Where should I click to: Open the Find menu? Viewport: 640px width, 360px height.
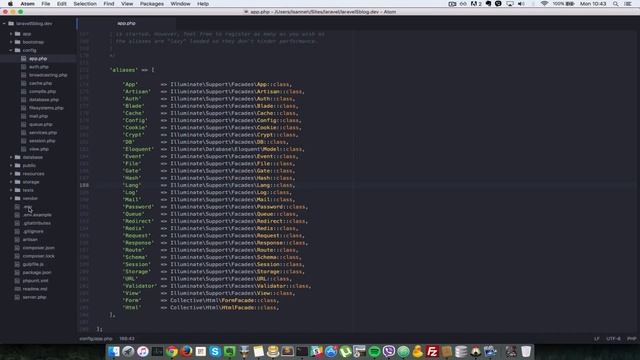pos(109,4)
